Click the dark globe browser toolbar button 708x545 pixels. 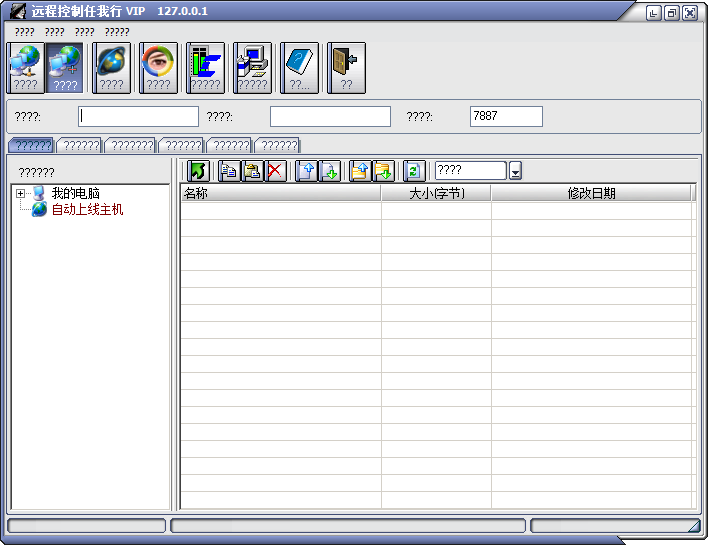pos(111,67)
